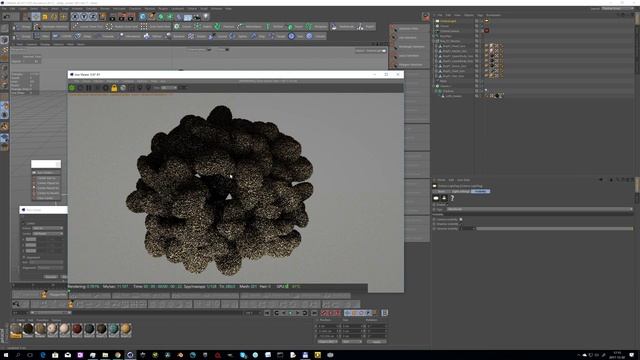Click the coordinate system icon beside axis locks
Screen dimensions: 640x360
tap(102, 17)
